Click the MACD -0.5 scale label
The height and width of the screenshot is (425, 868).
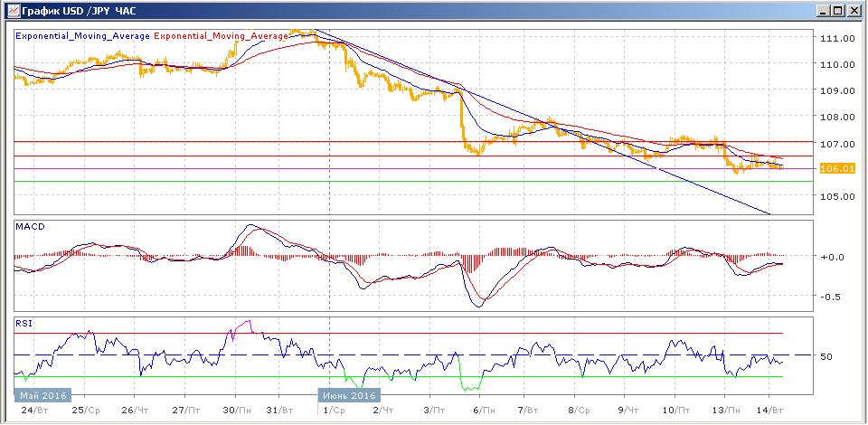click(829, 297)
